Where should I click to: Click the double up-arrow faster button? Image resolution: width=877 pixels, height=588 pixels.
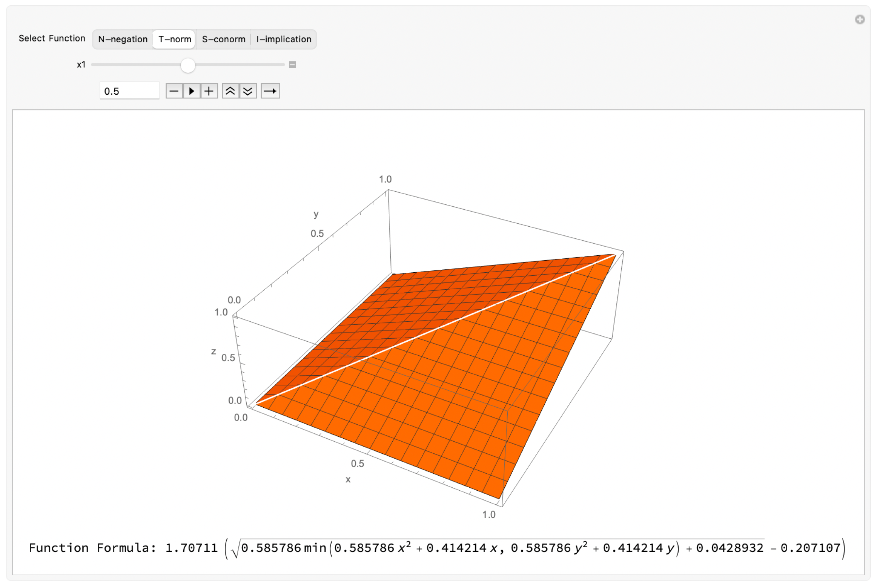(x=230, y=91)
